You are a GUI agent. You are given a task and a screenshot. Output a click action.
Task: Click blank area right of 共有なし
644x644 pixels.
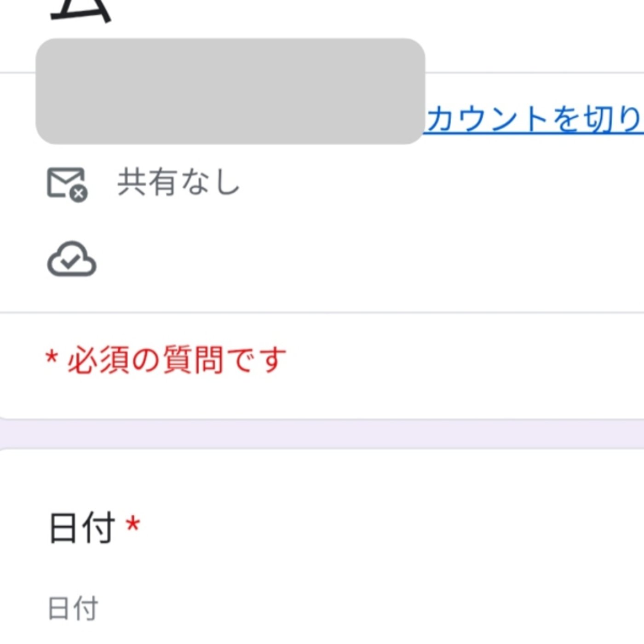[414, 182]
